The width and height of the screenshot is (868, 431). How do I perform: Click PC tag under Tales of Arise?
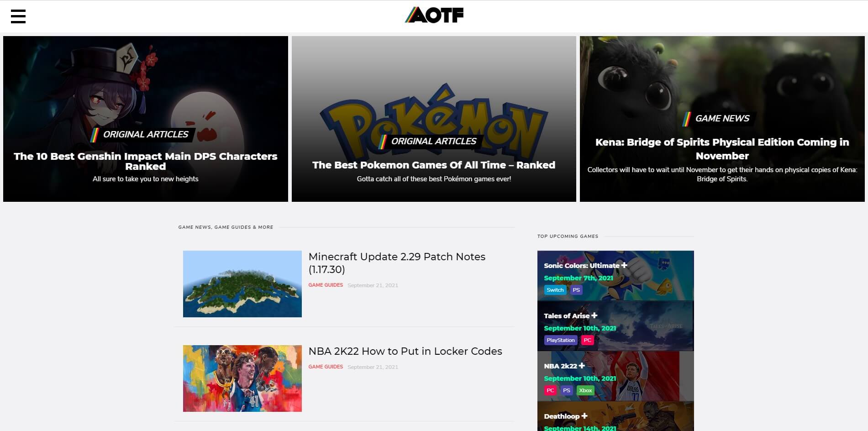[588, 340]
